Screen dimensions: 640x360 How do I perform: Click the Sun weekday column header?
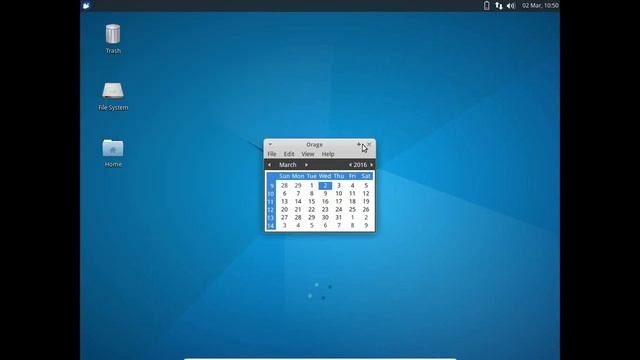pyautogui.click(x=284, y=176)
